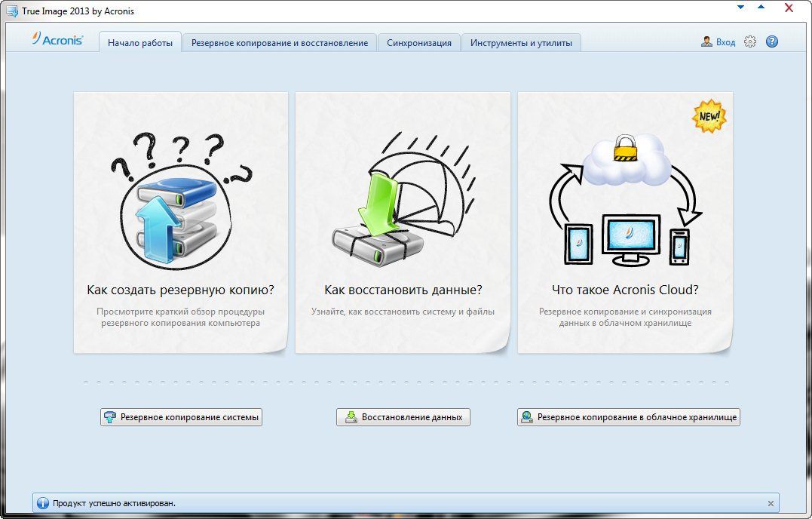Click the Вход sign-in link
The image size is (812, 519).
pyautogui.click(x=725, y=42)
